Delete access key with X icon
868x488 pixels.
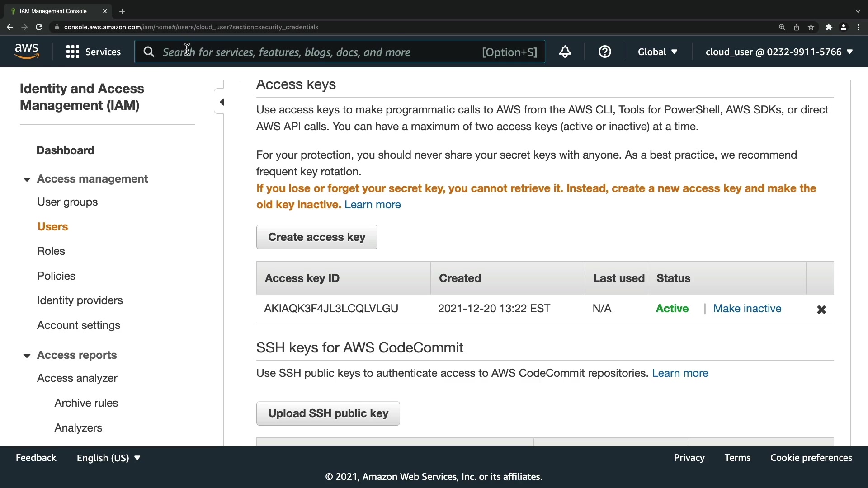coord(821,310)
